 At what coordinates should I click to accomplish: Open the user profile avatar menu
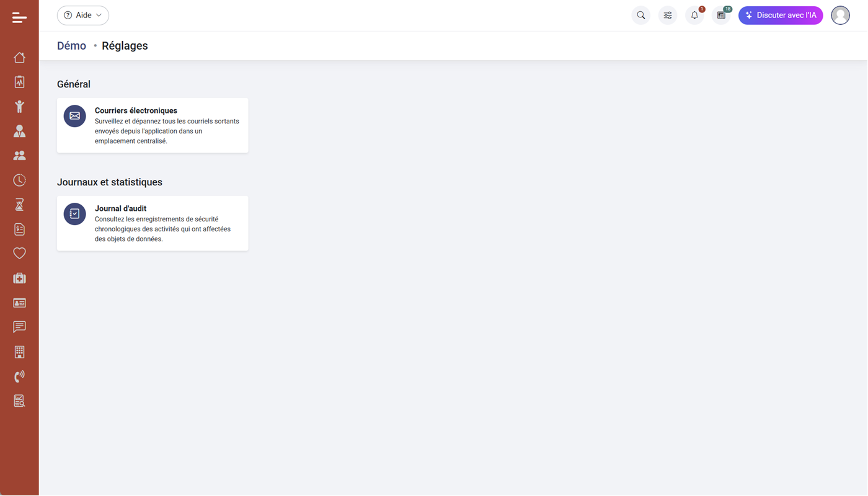coord(840,15)
